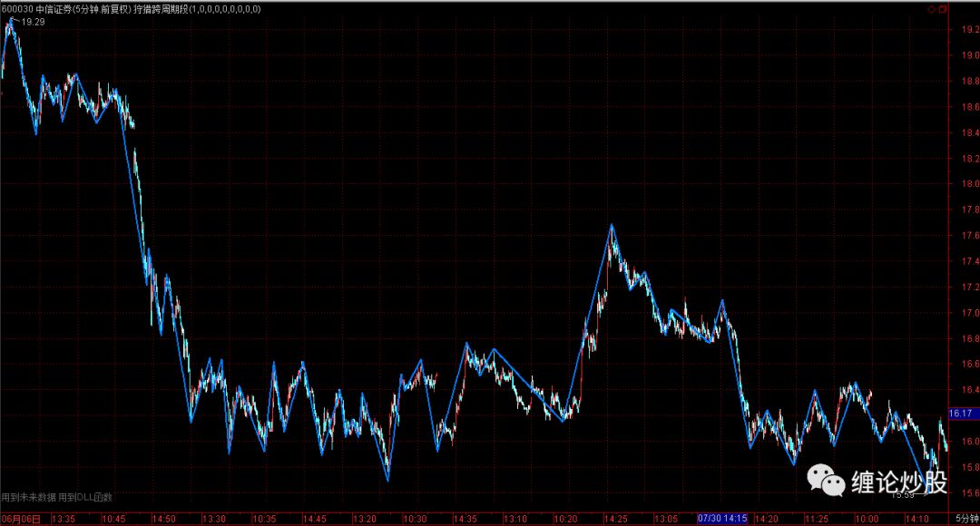Viewport: 980px width, 526px height.
Task: Click the 06月06日 date label on time axis
Action: coord(22,520)
